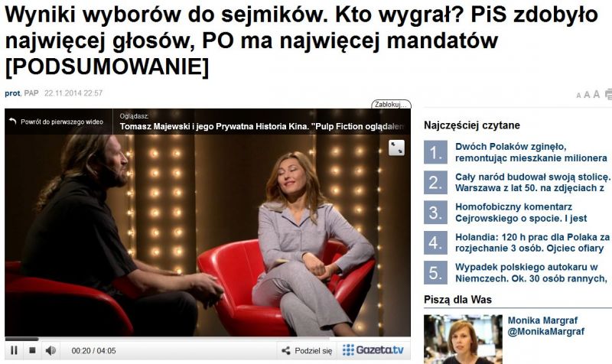Click the share icon next to Podziel się
The image size is (612, 364).
(286, 350)
